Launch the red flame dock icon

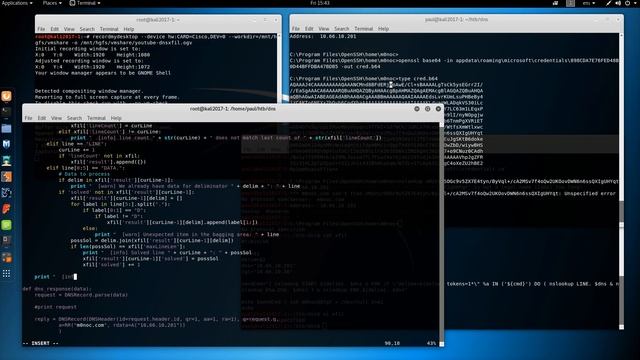(x=7, y=209)
